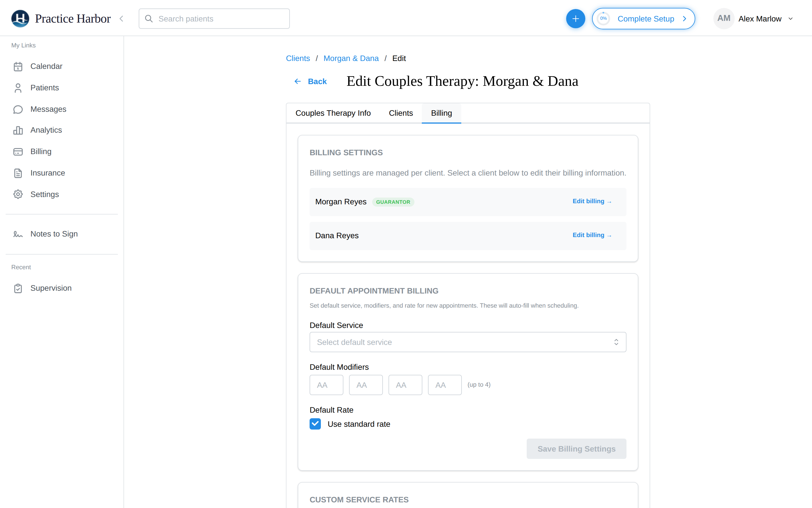The width and height of the screenshot is (812, 508).
Task: Switch to the Couples Therapy Info tab
Action: coord(333,113)
